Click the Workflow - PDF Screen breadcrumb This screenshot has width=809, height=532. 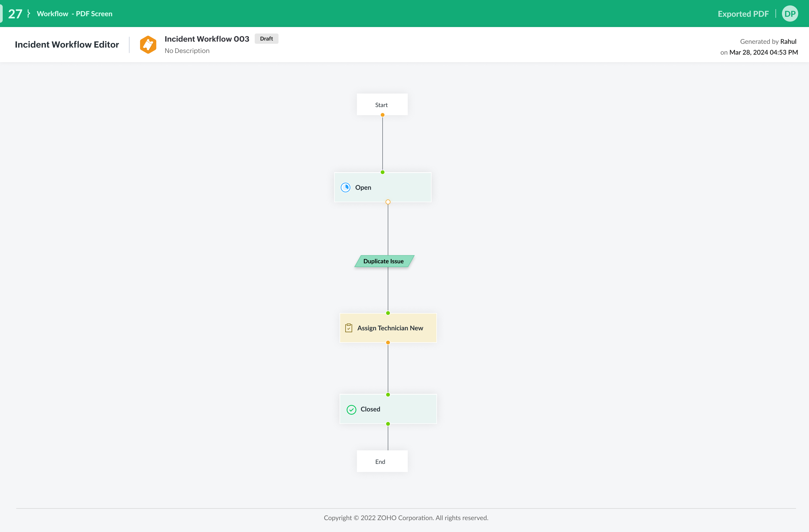74,14
